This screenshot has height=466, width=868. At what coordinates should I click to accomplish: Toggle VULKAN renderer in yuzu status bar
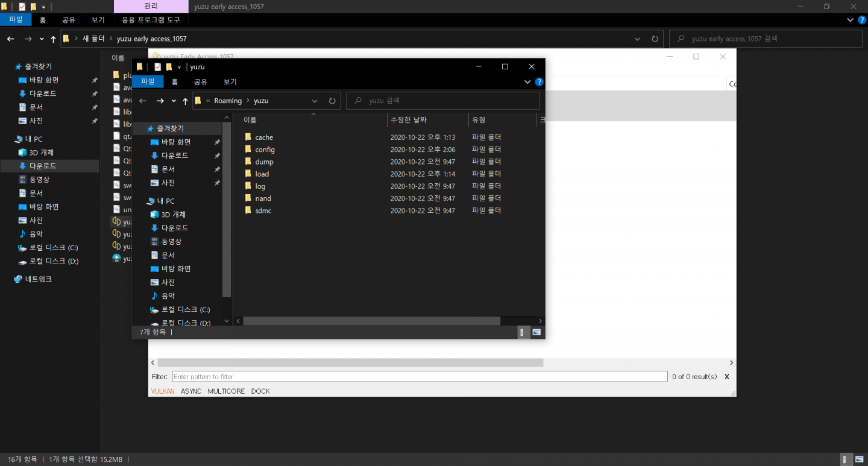point(163,391)
